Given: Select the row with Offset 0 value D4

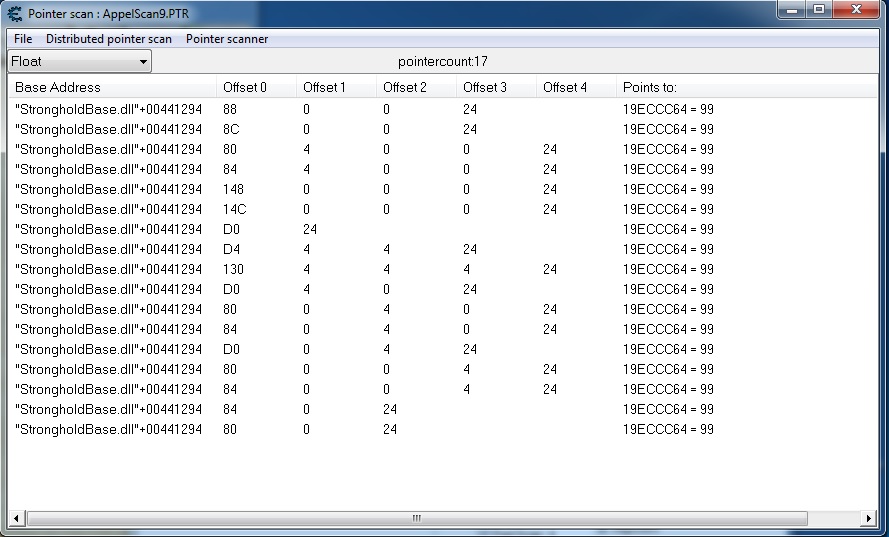Looking at the screenshot, I should (x=108, y=249).
